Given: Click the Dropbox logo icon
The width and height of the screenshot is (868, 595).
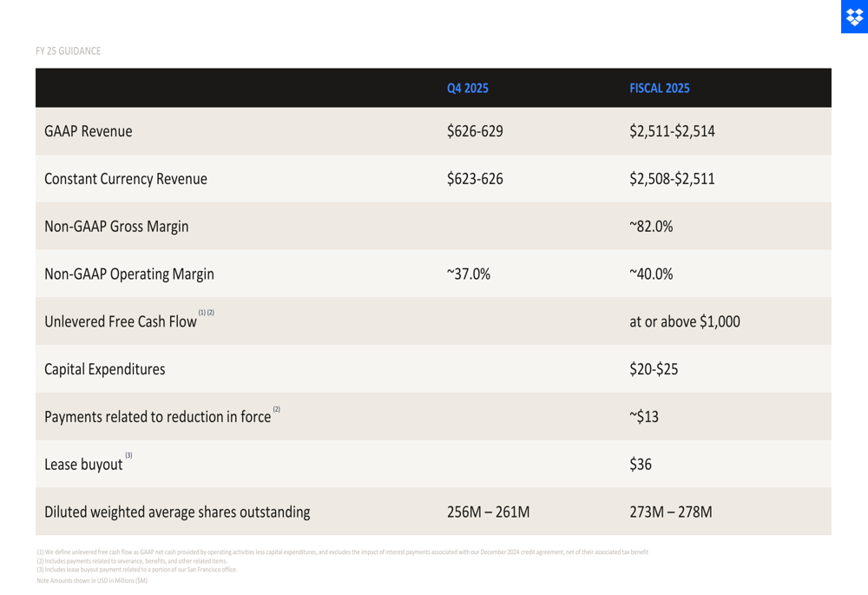Looking at the screenshot, I should [854, 17].
